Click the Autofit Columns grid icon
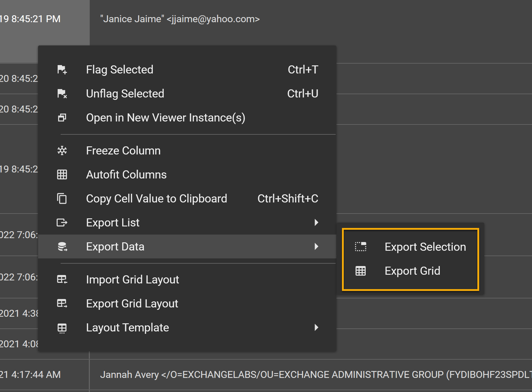The image size is (532, 392). coord(62,175)
